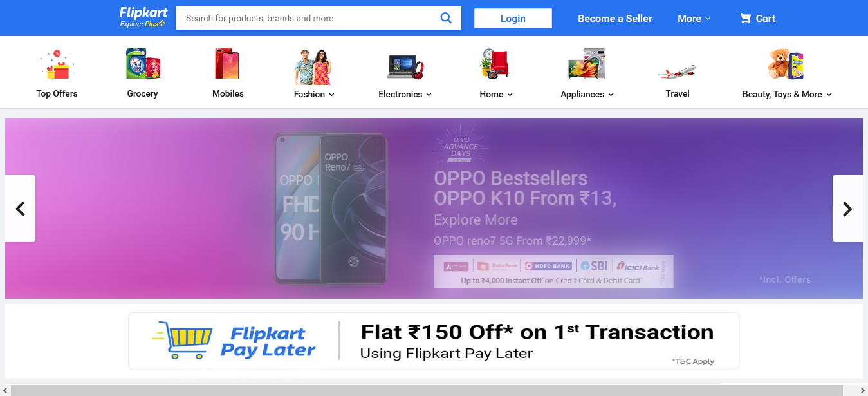Show previous banner with left arrow
Screen dimensions: 868x396
(x=20, y=209)
